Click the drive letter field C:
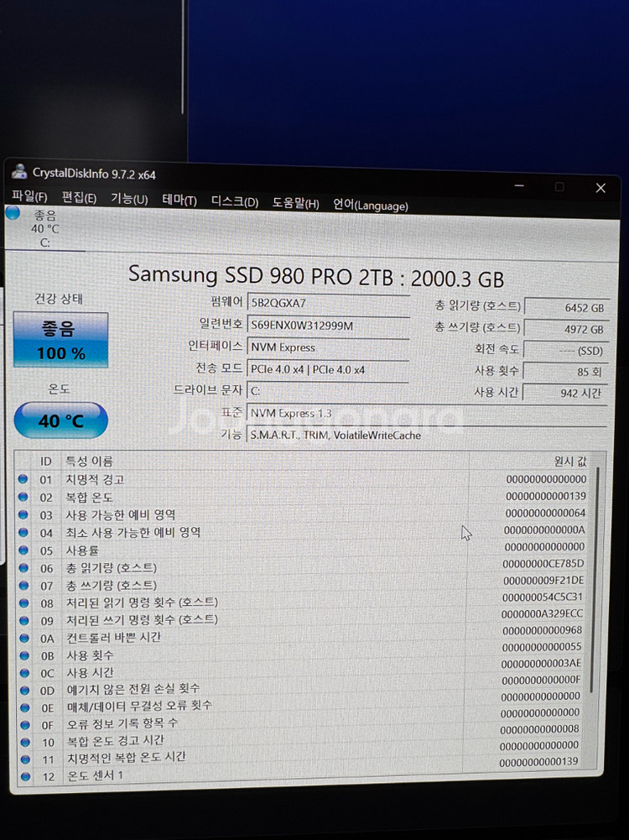Viewport: 629px width, 840px height. click(328, 391)
